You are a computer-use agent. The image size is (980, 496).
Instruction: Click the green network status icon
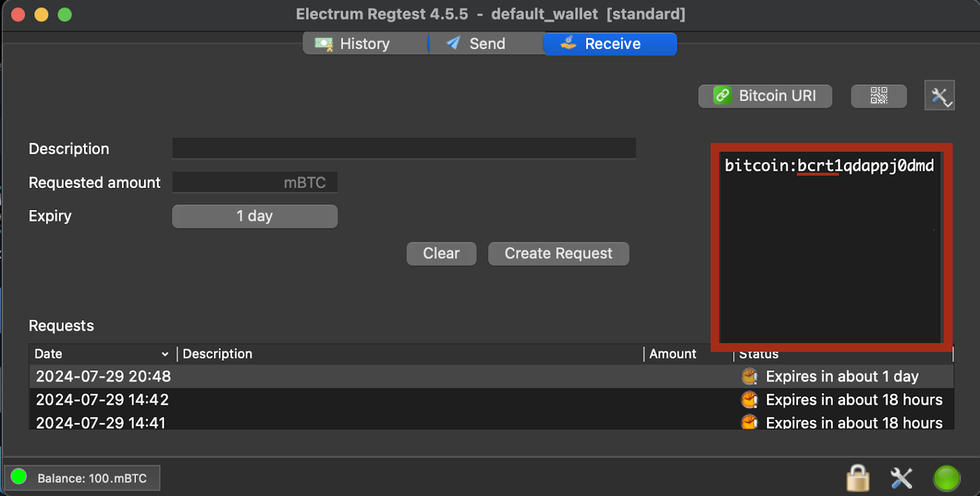pos(946,478)
